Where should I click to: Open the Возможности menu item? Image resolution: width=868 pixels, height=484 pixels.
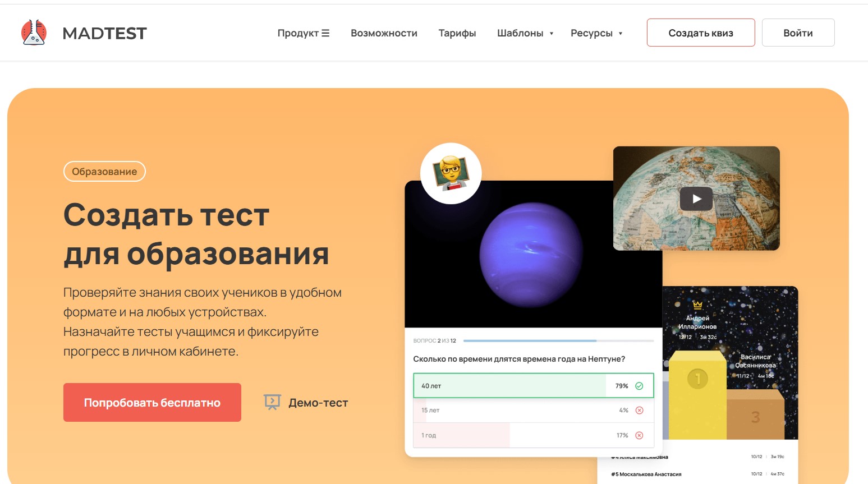point(384,33)
